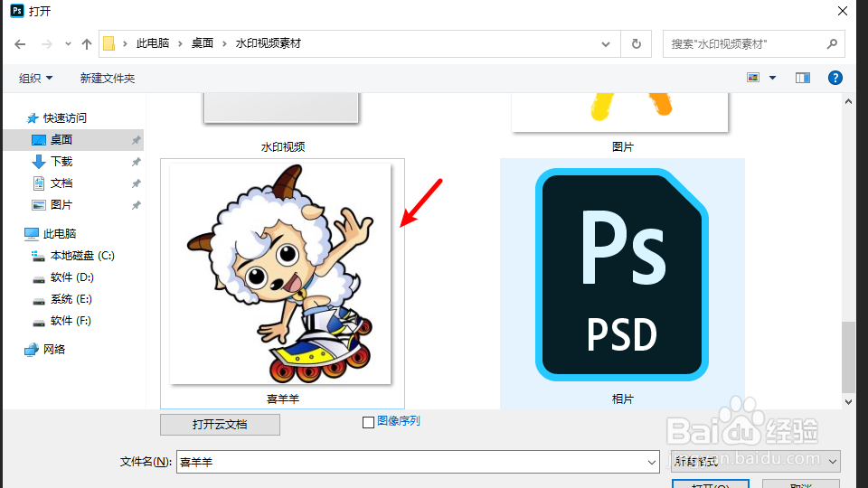This screenshot has height=488, width=868.
Task: Select 网络 in the sidebar
Action: point(54,349)
